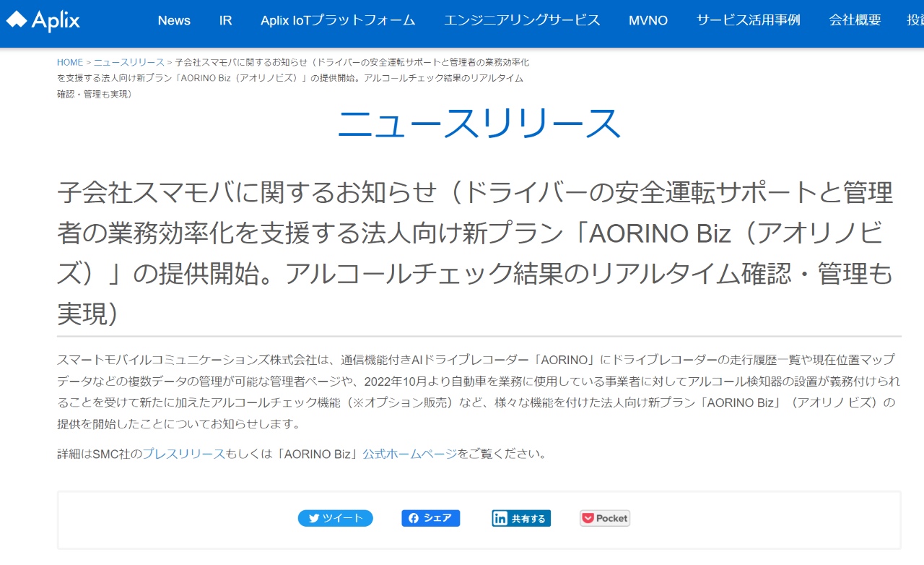The width and height of the screenshot is (924, 565).
Task: Click the article body paragraph text
Action: (x=476, y=391)
